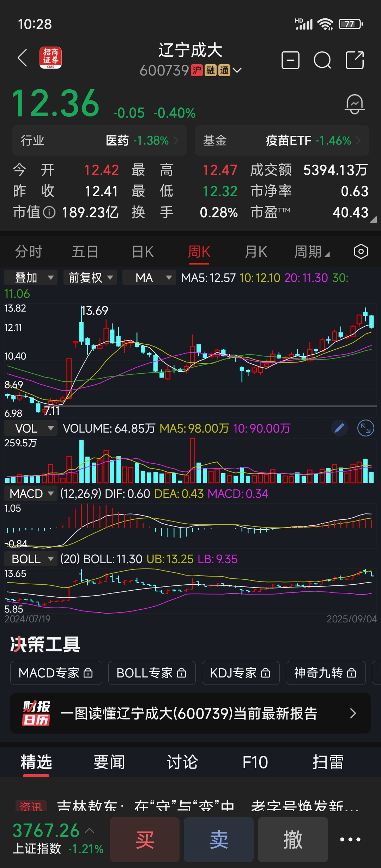The image size is (381, 868).
Task: Tap the lock icon on BOLL专家
Action: tap(181, 673)
